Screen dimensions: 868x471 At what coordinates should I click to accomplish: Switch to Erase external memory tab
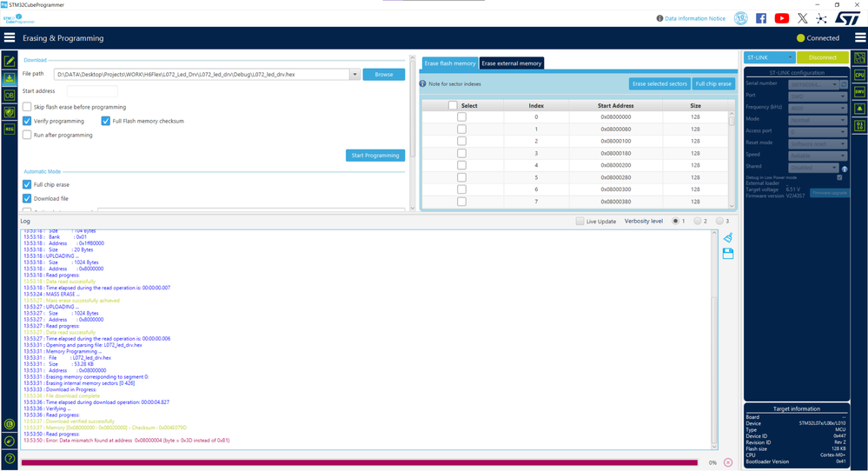pos(512,63)
